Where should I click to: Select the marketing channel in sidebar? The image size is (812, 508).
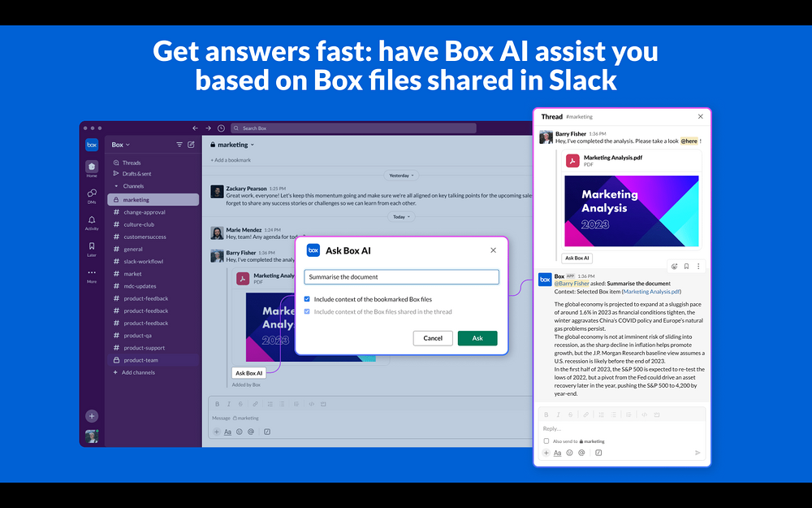point(153,200)
